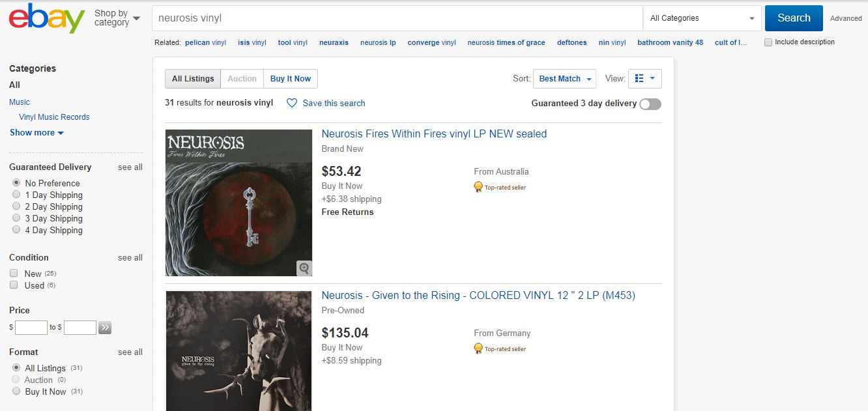
Task: Click the blue Search button
Action: (794, 18)
